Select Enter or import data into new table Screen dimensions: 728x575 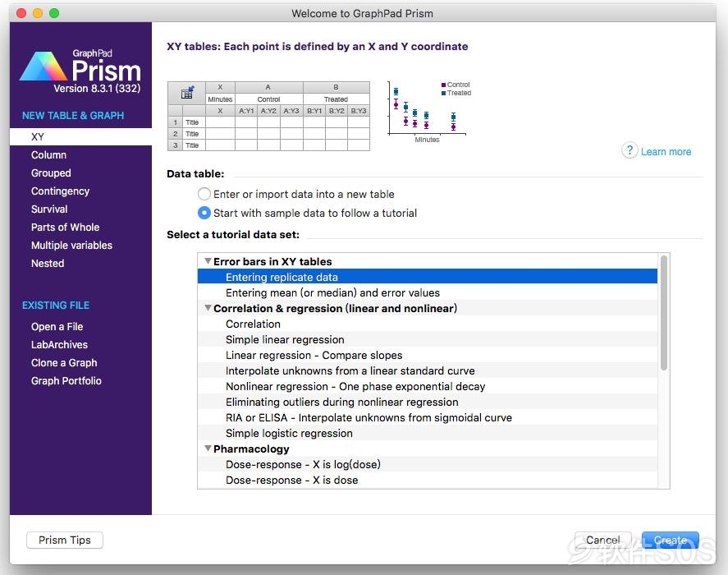pyautogui.click(x=204, y=194)
